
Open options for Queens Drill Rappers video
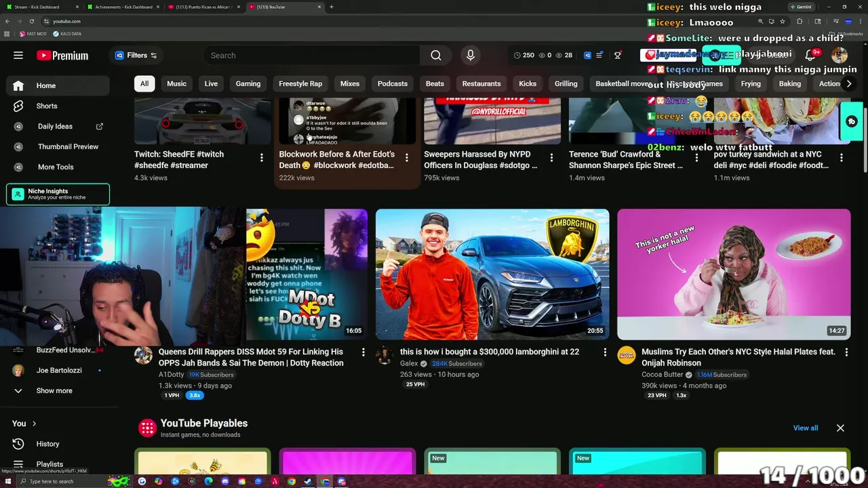pyautogui.click(x=363, y=352)
